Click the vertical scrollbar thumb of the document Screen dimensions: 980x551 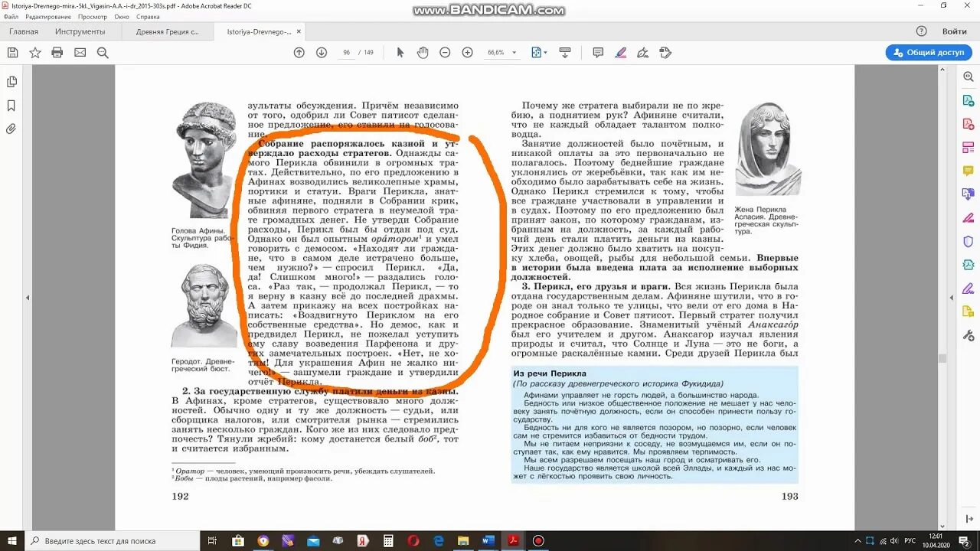click(x=942, y=357)
